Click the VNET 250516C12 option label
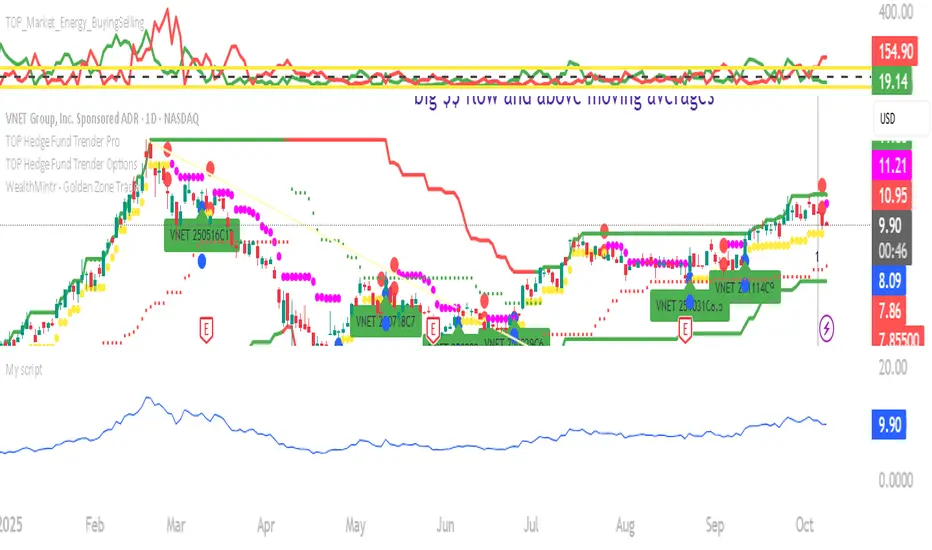 201,235
